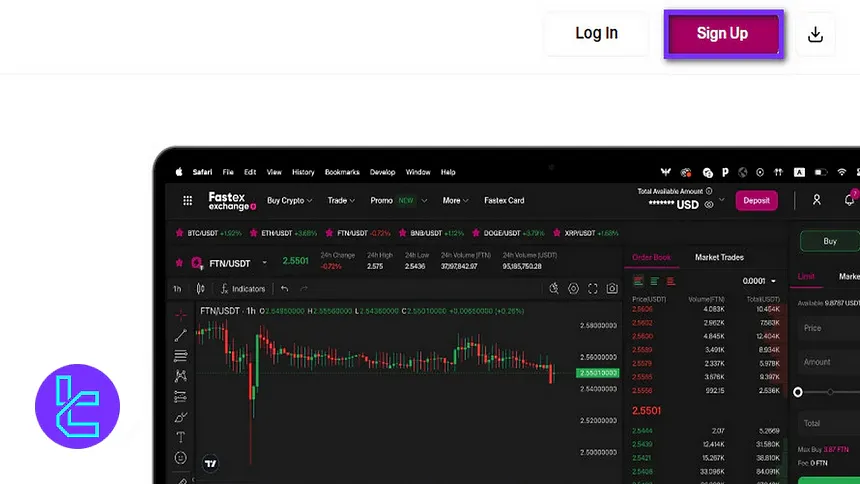Click the Fastex exchange logo

(231, 201)
